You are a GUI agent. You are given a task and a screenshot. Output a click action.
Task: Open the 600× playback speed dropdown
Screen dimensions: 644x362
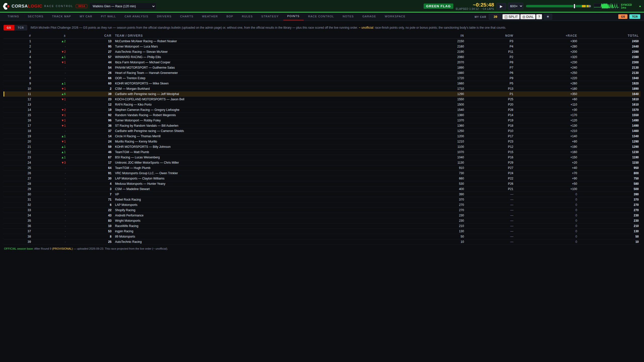click(x=516, y=6)
